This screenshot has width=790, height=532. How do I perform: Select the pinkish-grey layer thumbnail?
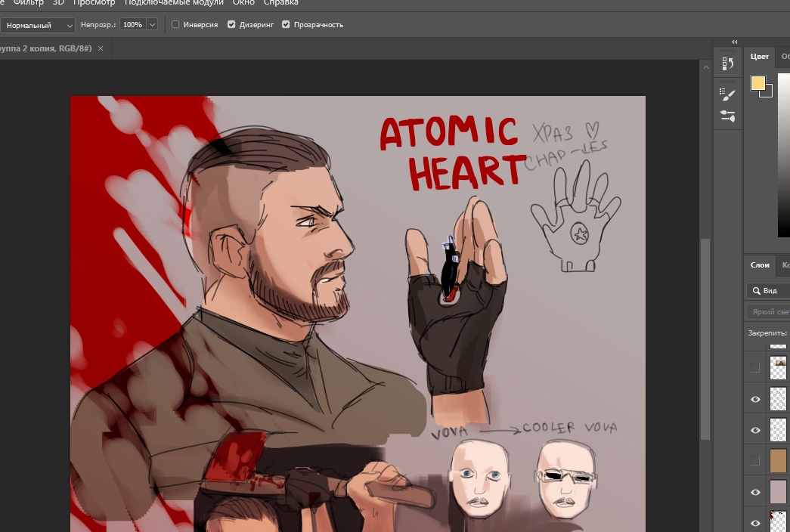click(x=778, y=492)
